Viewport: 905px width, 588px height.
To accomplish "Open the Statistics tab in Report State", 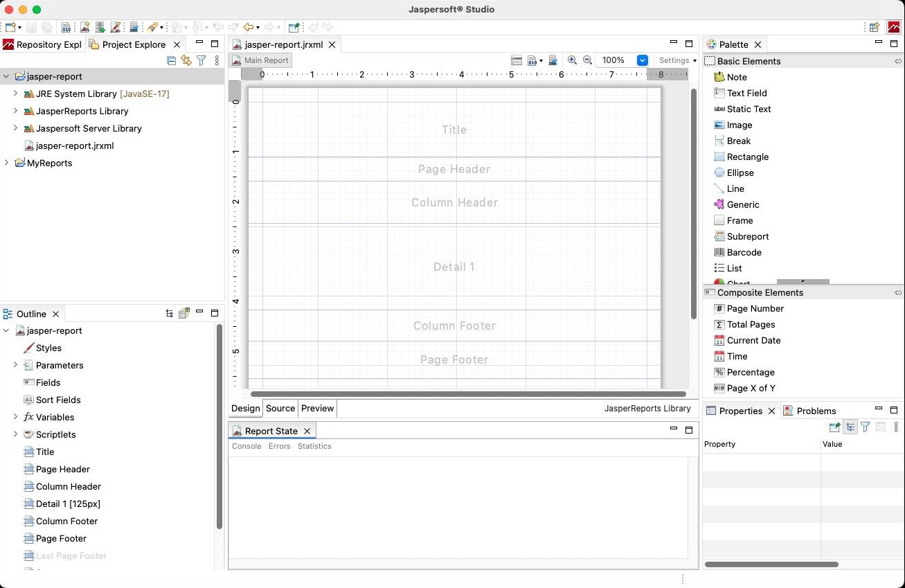I will pyautogui.click(x=314, y=446).
